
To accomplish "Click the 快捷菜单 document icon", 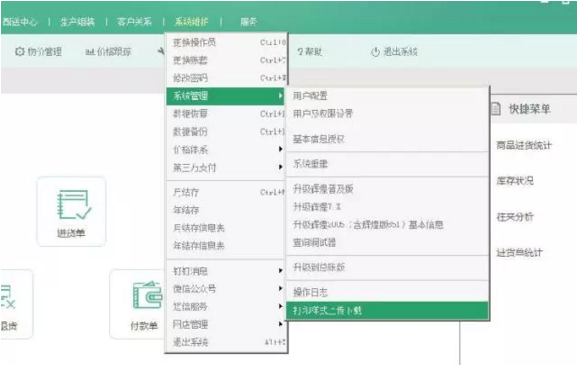I will [496, 109].
